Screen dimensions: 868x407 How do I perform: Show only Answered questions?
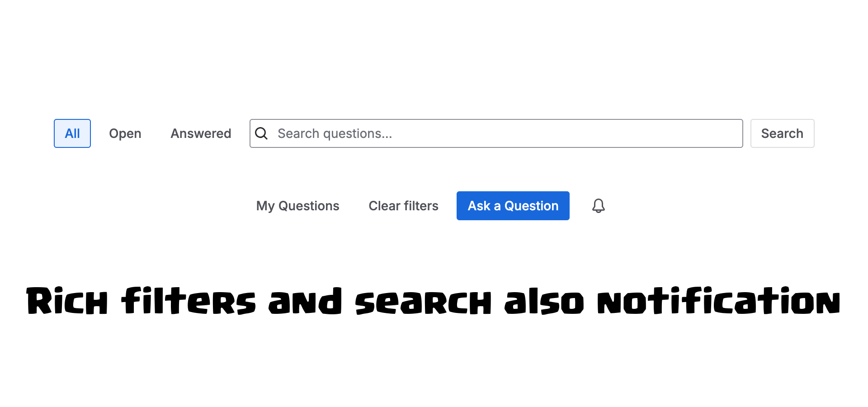(x=201, y=133)
